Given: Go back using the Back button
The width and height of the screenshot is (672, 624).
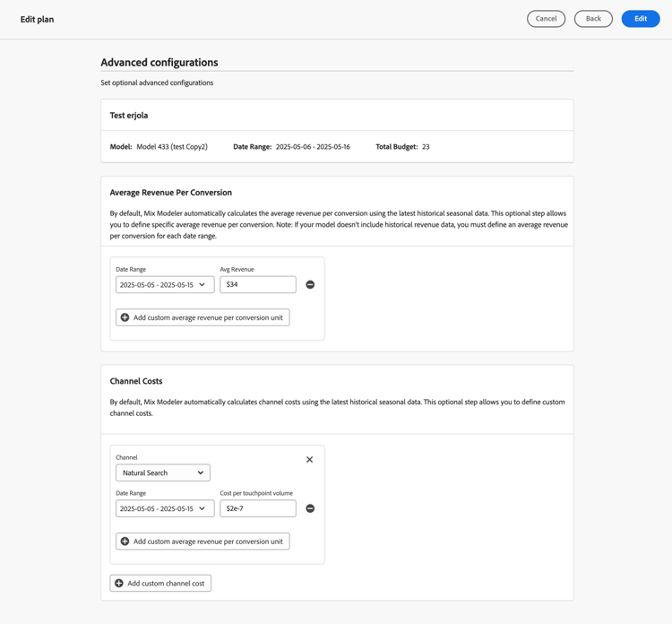Looking at the screenshot, I should pyautogui.click(x=593, y=19).
